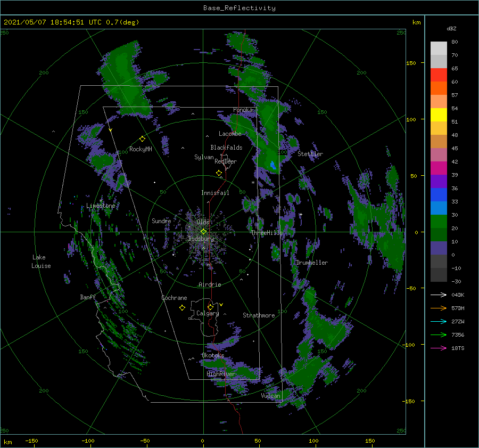Click the Vulcan label
Image resolution: width=479 pixels, height=448 pixels.
(271, 396)
